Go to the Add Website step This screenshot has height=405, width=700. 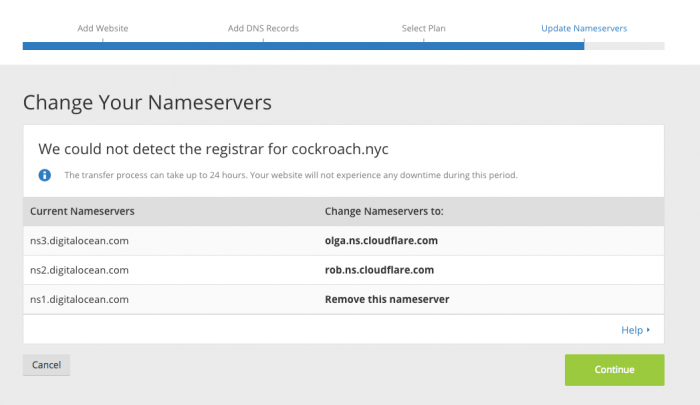[x=103, y=28]
